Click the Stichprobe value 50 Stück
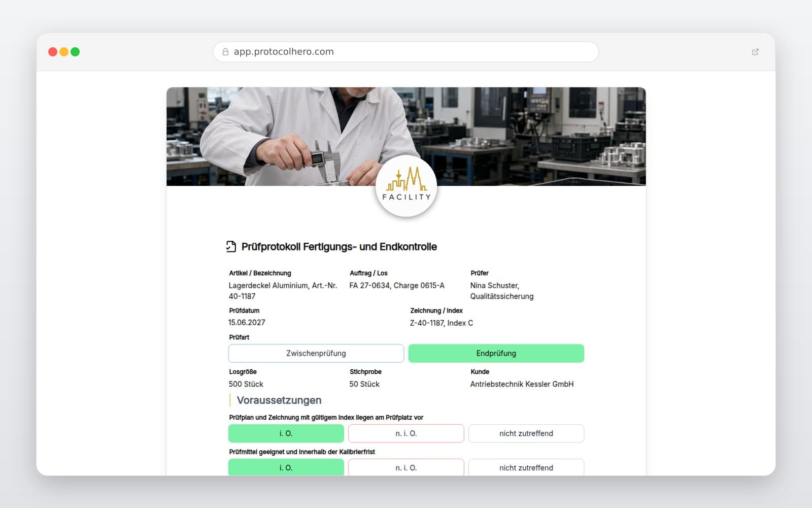The height and width of the screenshot is (508, 812). [364, 384]
